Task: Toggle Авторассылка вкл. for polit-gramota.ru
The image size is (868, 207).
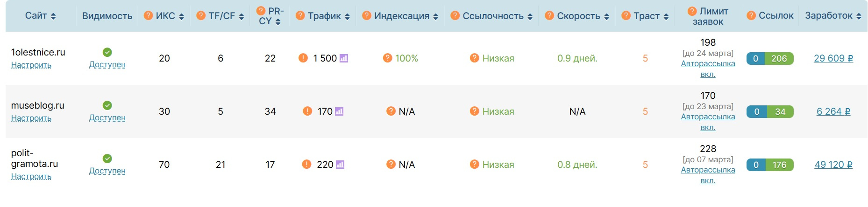Action: [708, 175]
